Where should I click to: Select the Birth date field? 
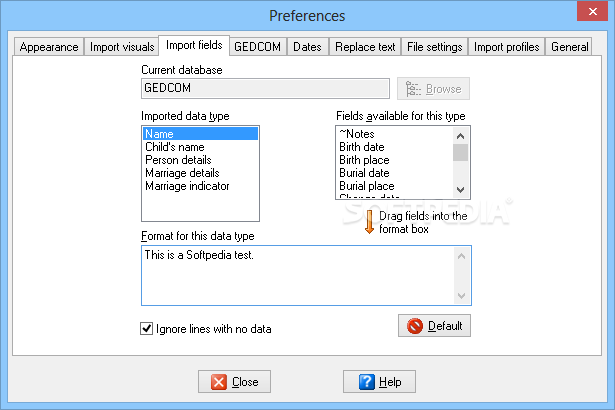395,147
